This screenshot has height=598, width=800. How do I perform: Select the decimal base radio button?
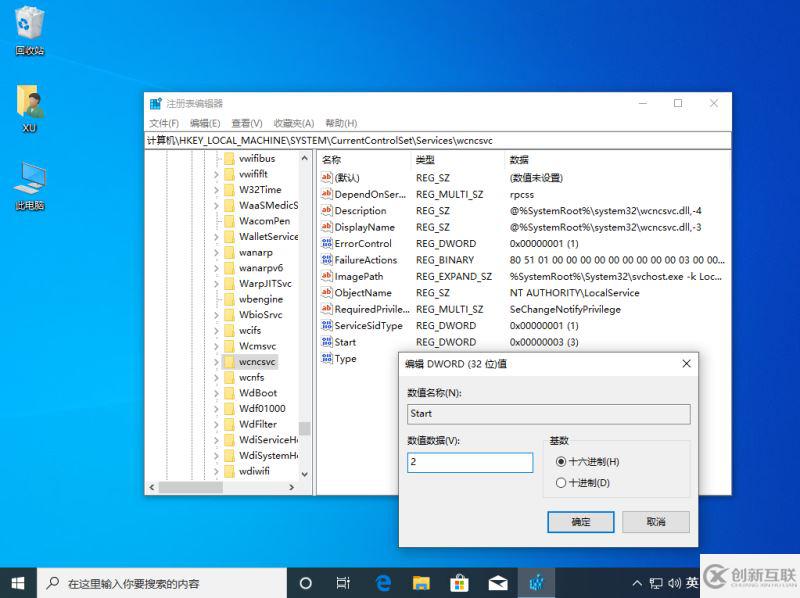point(561,483)
